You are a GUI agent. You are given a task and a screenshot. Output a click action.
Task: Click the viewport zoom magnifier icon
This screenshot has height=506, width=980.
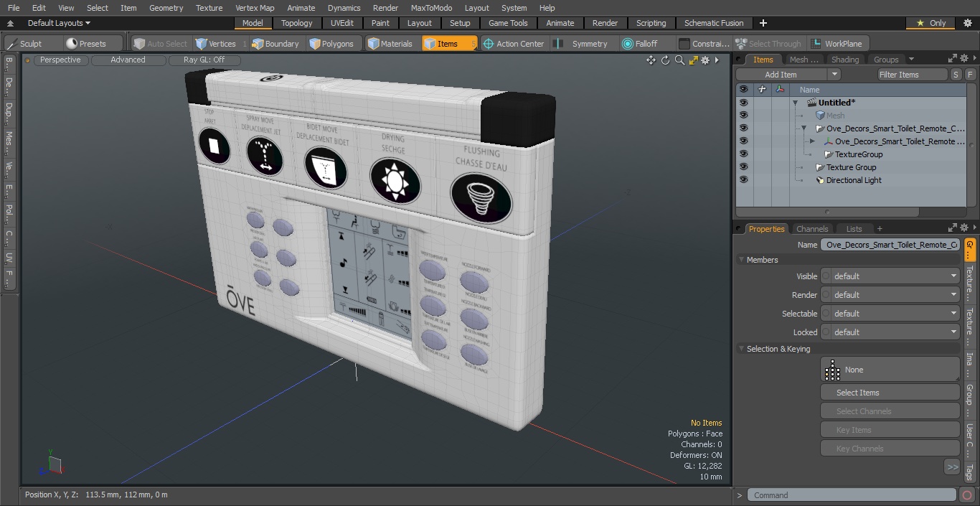[679, 60]
